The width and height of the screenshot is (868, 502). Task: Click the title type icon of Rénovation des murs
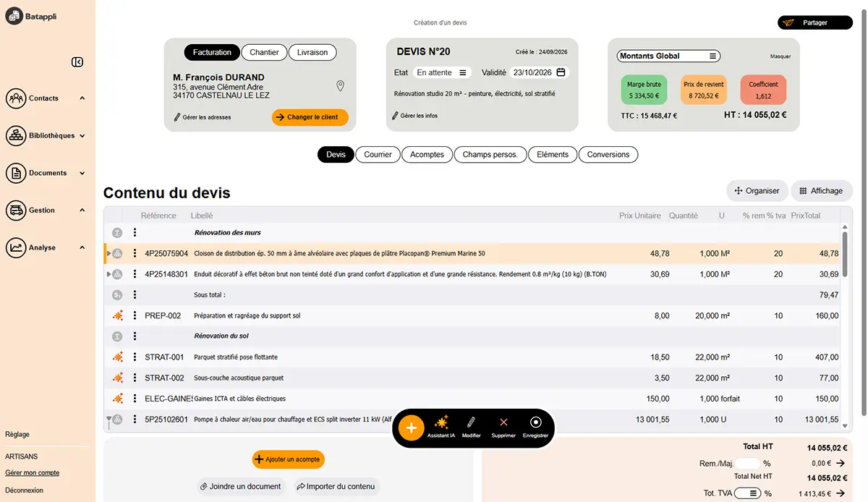point(116,233)
